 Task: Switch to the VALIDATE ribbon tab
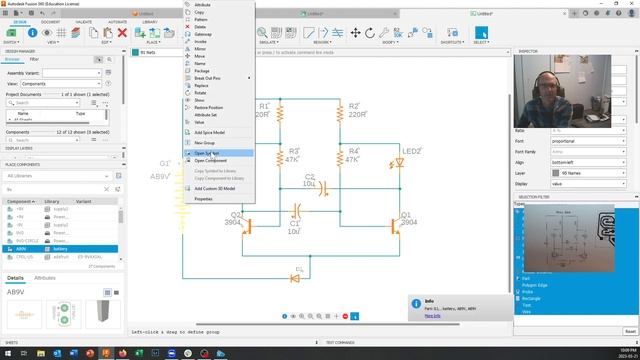coord(83,22)
